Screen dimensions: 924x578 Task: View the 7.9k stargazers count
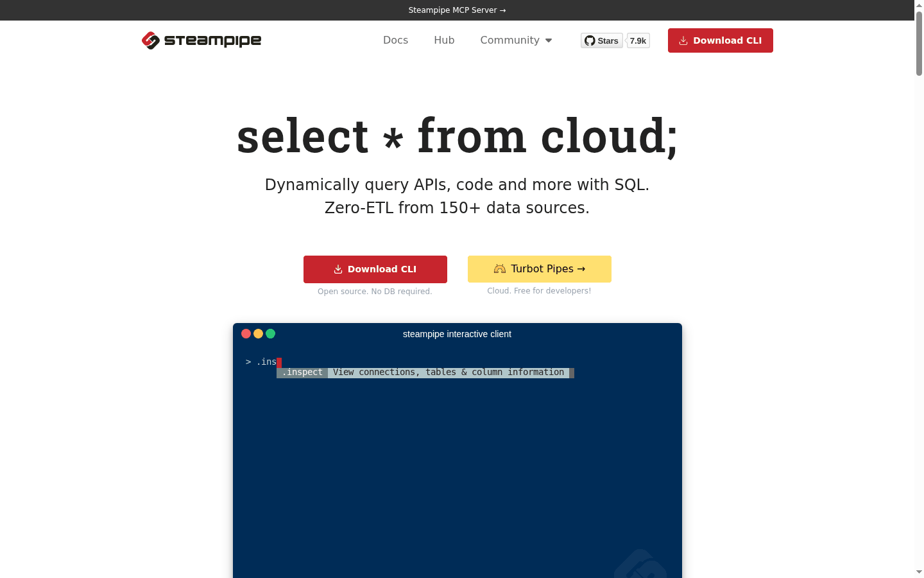(x=638, y=40)
